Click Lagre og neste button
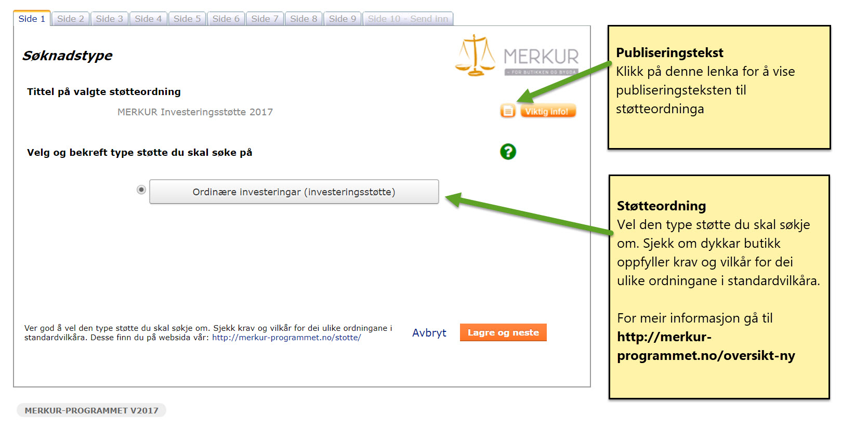 pyautogui.click(x=503, y=332)
